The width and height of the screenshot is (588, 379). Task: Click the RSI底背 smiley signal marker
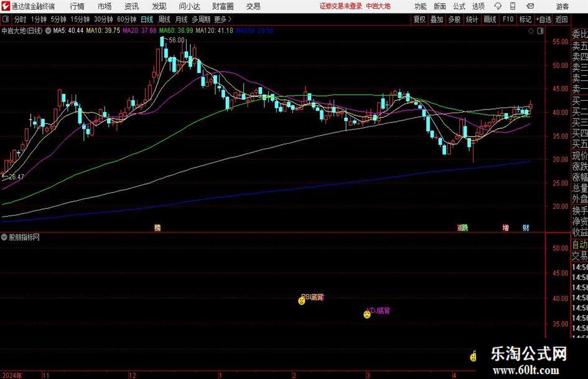(302, 301)
